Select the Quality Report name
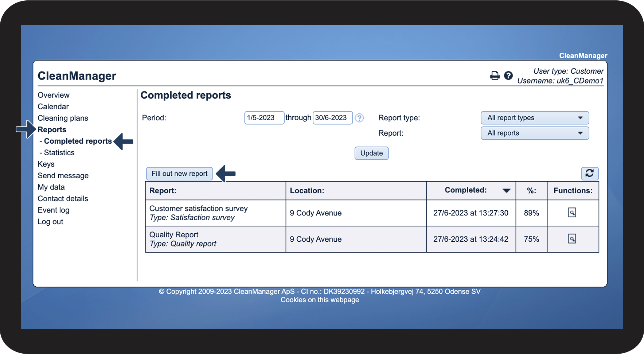Image resolution: width=644 pixels, height=354 pixels. click(174, 235)
